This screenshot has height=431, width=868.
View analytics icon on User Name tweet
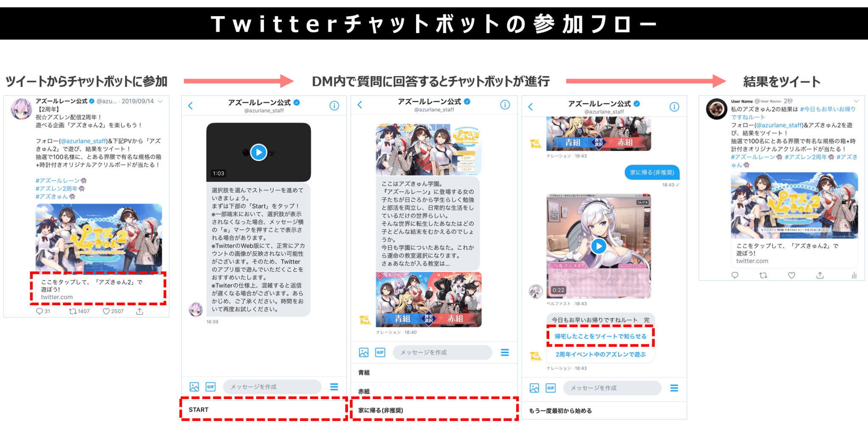tap(854, 275)
